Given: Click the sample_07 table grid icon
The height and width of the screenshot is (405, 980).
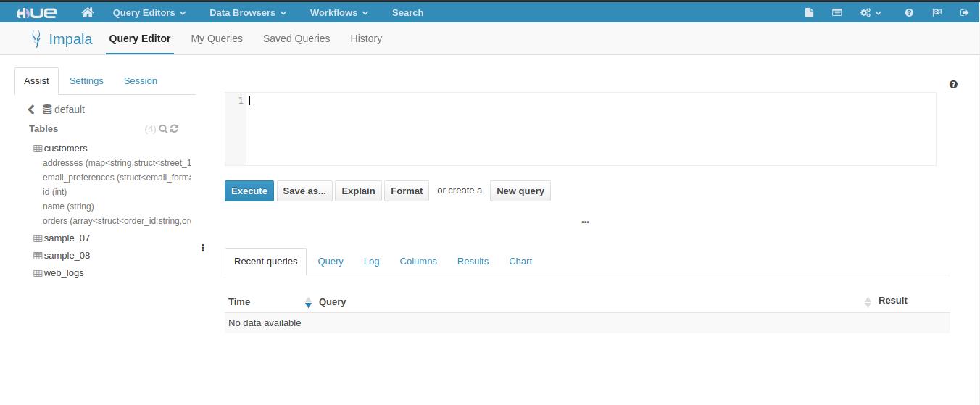Looking at the screenshot, I should click(x=38, y=238).
